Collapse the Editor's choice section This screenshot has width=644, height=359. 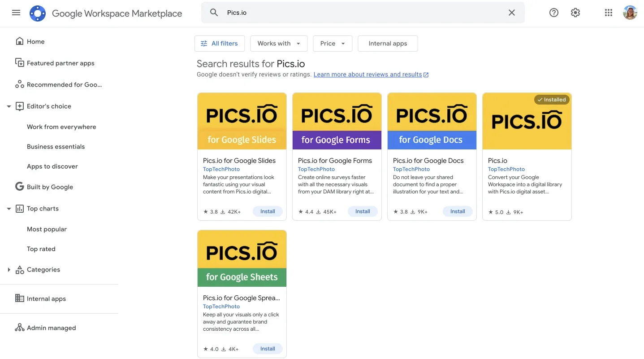click(x=9, y=106)
